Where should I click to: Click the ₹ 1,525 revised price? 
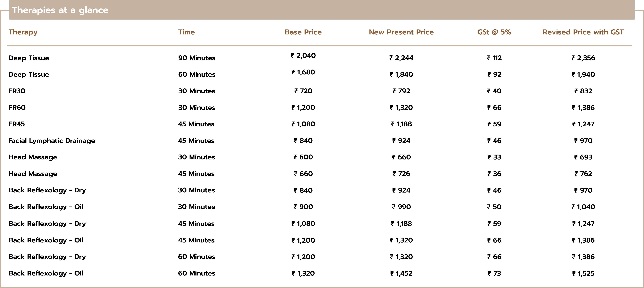pos(583,273)
